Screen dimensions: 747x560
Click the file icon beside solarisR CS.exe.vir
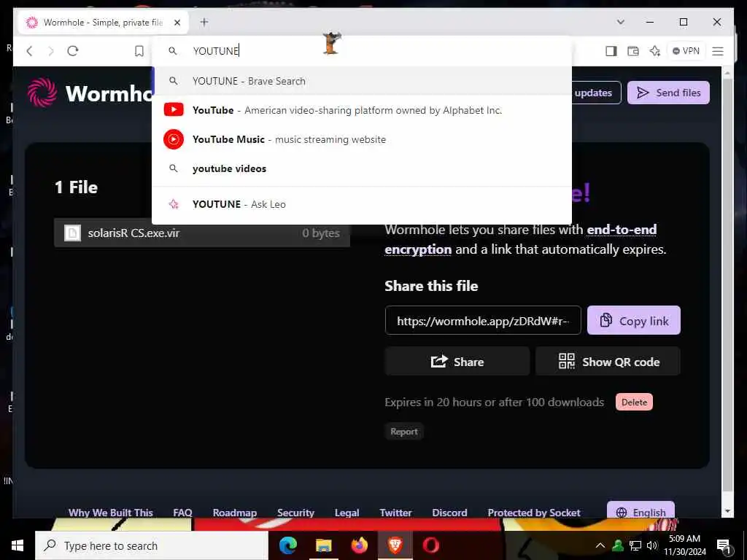[x=72, y=233]
